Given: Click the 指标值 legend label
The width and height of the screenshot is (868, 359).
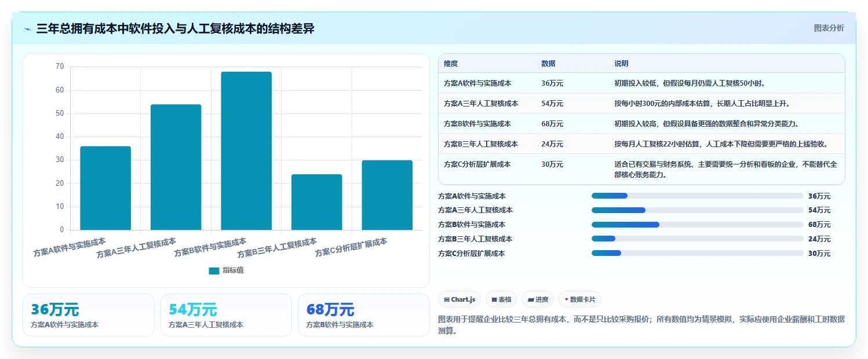Looking at the screenshot, I should tap(233, 270).
